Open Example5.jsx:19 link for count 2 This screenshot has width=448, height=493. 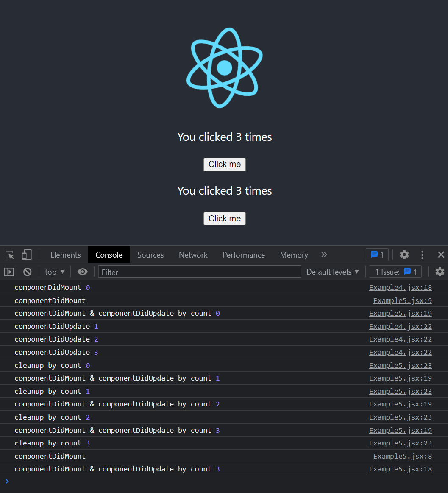400,404
